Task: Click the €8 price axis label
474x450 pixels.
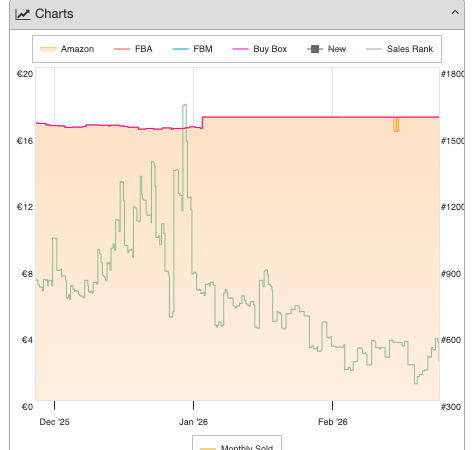Action: (x=27, y=274)
